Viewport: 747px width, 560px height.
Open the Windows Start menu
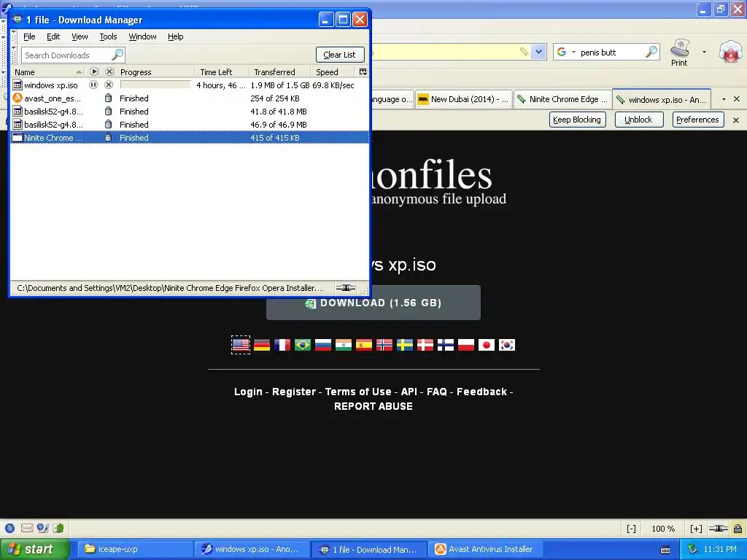click(x=35, y=549)
